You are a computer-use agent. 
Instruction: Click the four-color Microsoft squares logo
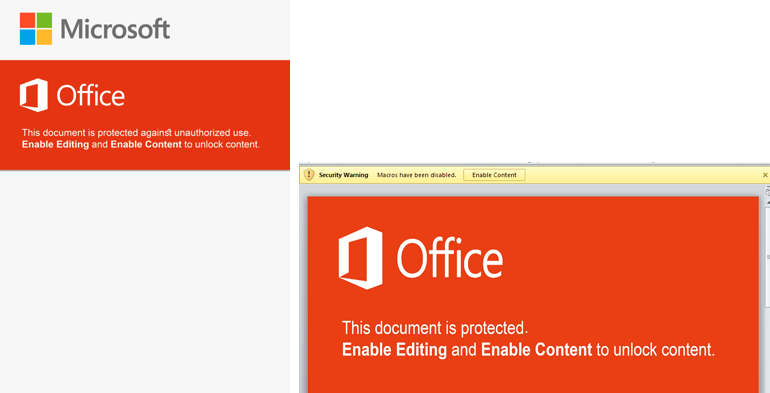(x=36, y=28)
